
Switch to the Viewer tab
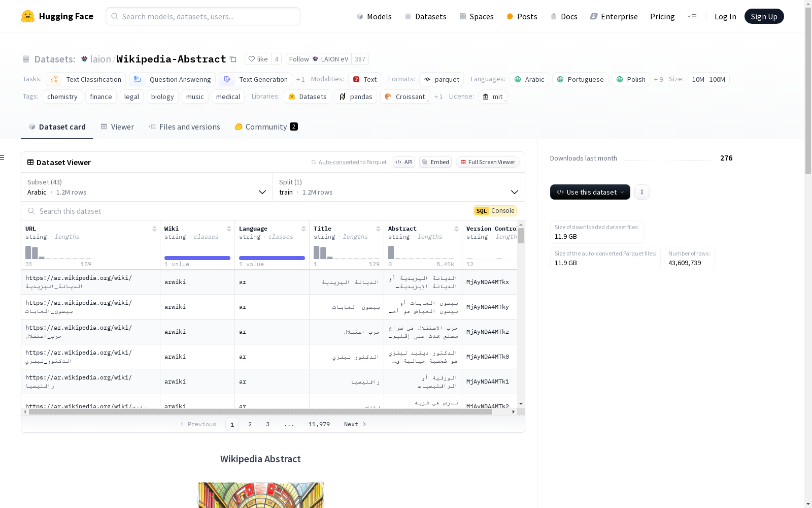[117, 127]
